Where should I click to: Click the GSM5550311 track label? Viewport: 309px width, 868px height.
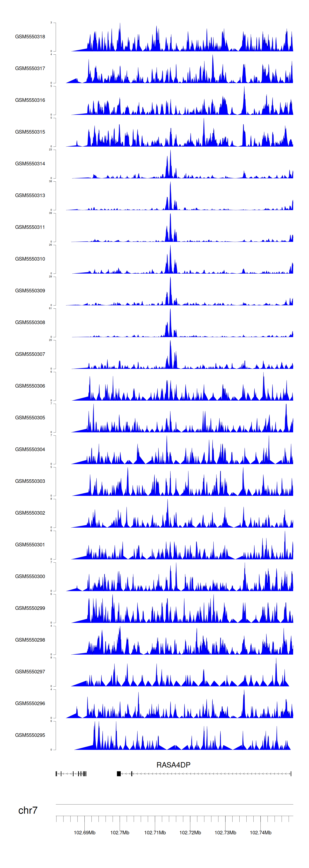pyautogui.click(x=30, y=227)
